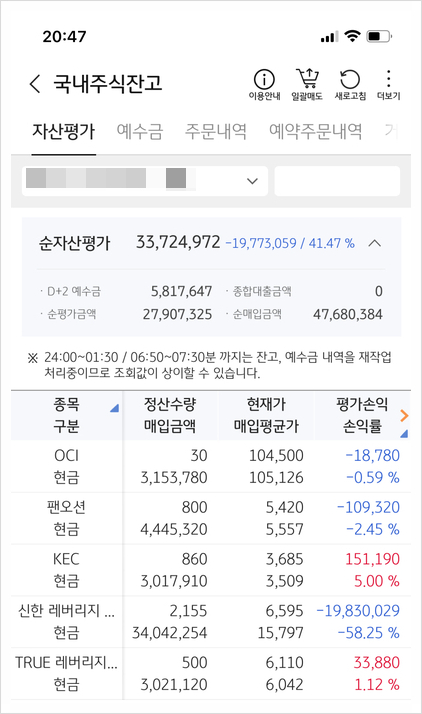Tap the KEC holding entry
422x714 pixels.
211,570
